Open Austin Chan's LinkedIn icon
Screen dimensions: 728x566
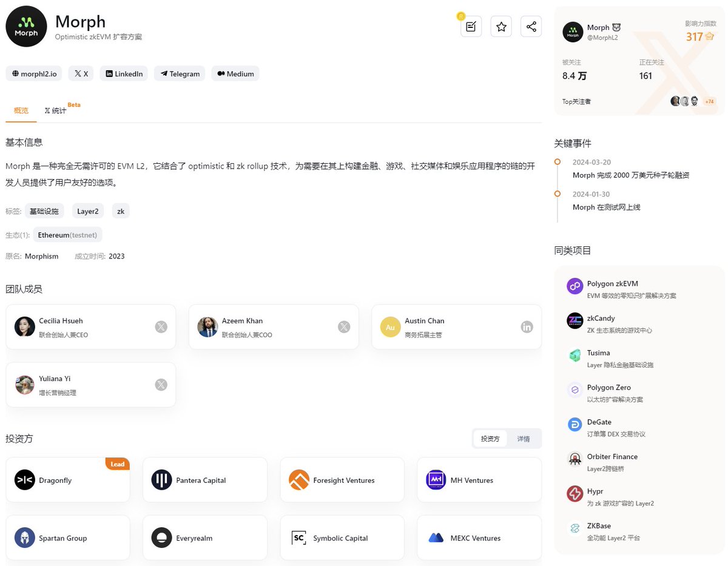point(527,327)
